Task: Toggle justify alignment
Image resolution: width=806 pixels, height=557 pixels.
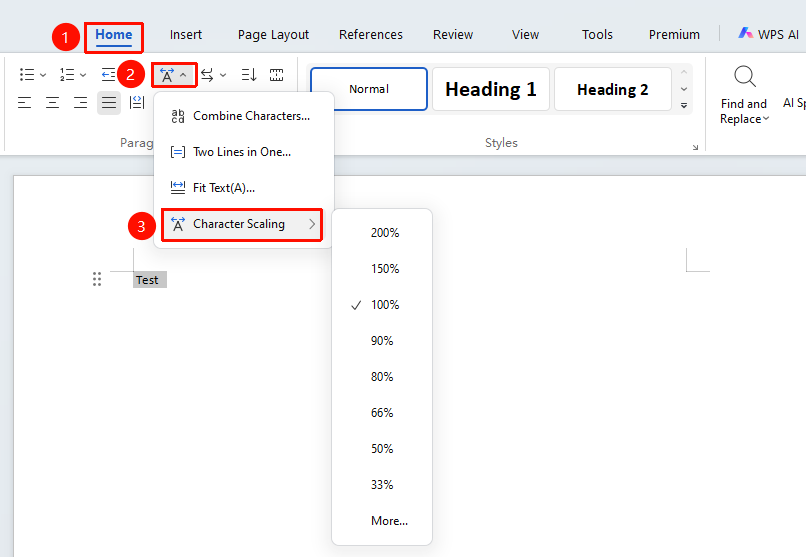Action: tap(108, 103)
